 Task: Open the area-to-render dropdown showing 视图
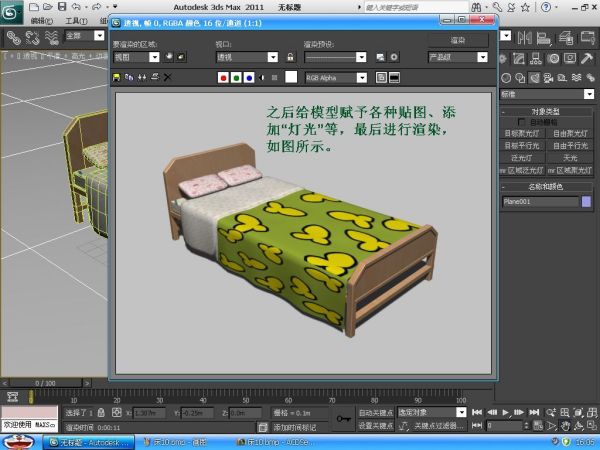(x=136, y=57)
